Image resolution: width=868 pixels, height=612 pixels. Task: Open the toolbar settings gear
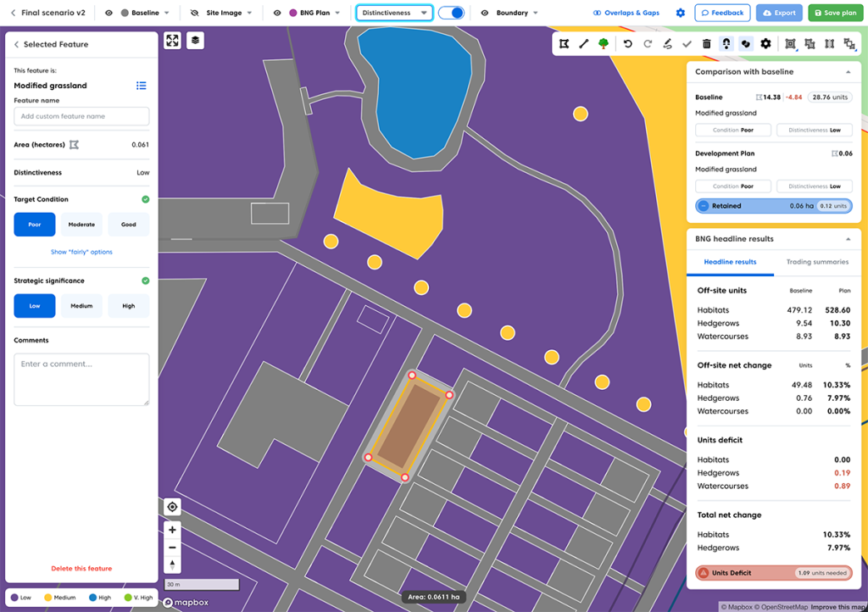click(765, 43)
